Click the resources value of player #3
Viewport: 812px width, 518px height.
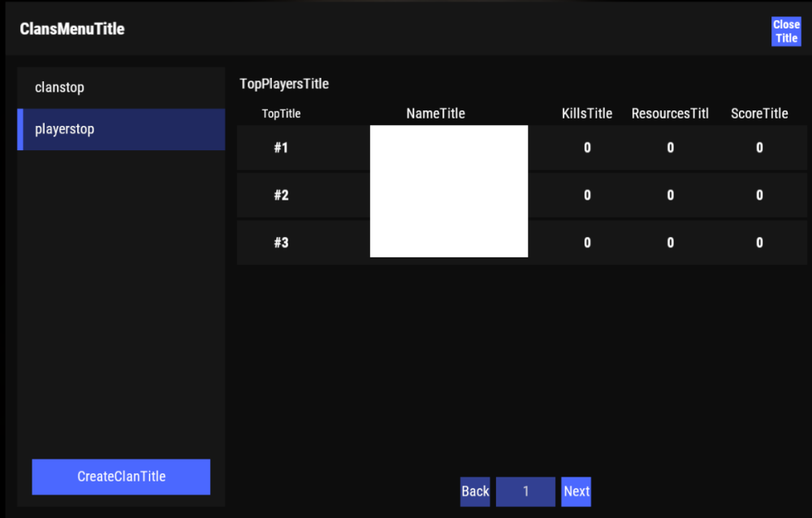pyautogui.click(x=670, y=243)
